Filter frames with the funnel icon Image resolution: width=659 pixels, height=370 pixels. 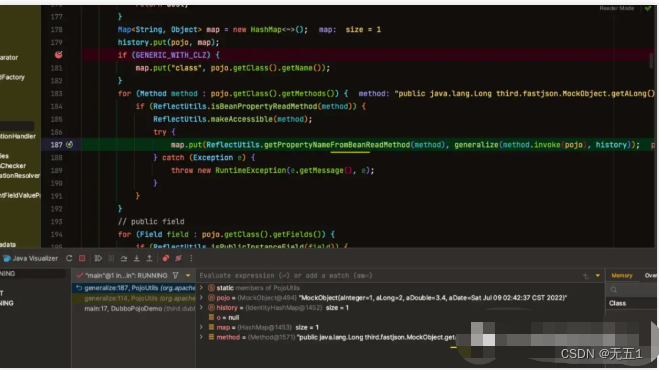[x=175, y=275]
